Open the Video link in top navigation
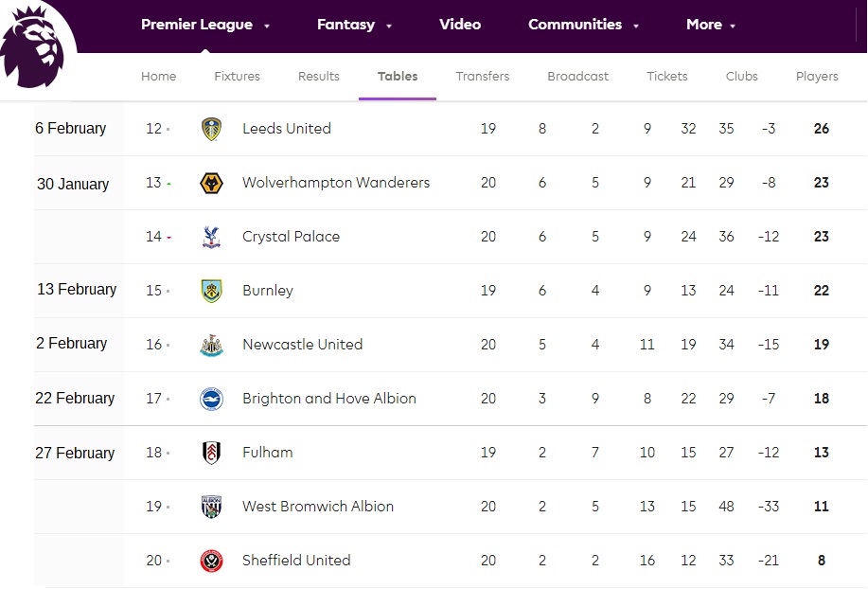The width and height of the screenshot is (868, 589). (460, 26)
